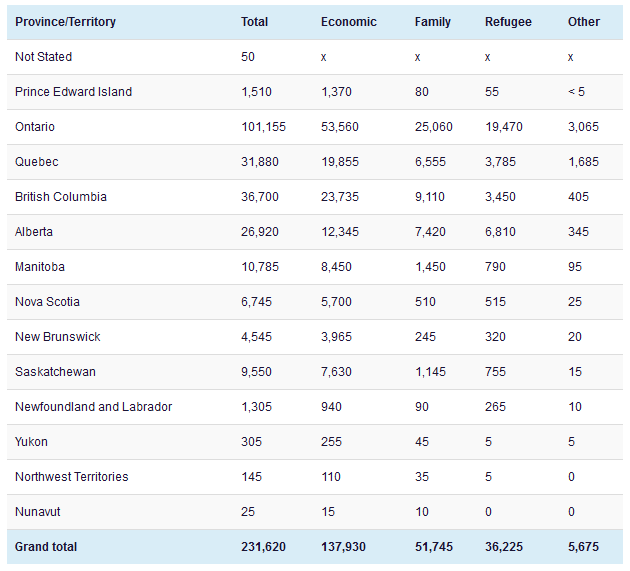Click the New Brunswick row label
630x571 pixels.
58,337
